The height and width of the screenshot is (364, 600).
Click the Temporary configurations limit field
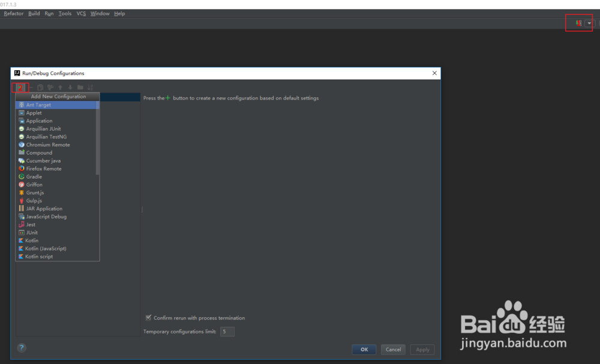tap(227, 332)
